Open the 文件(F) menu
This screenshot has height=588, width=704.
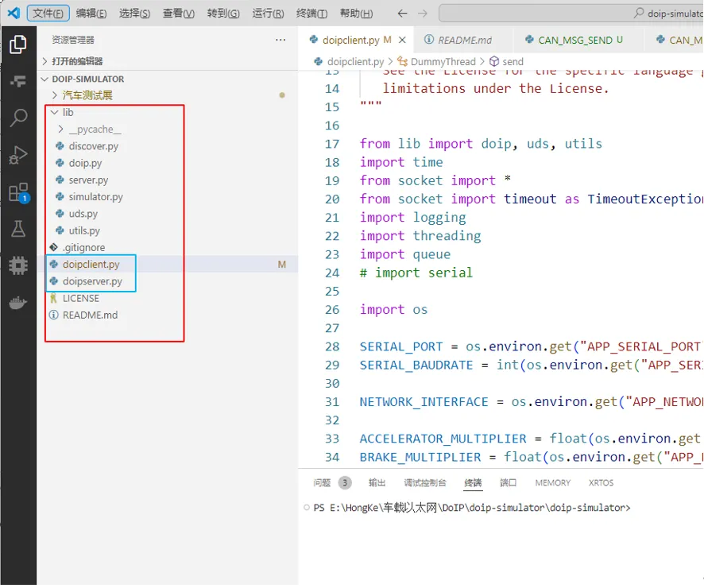(x=48, y=13)
